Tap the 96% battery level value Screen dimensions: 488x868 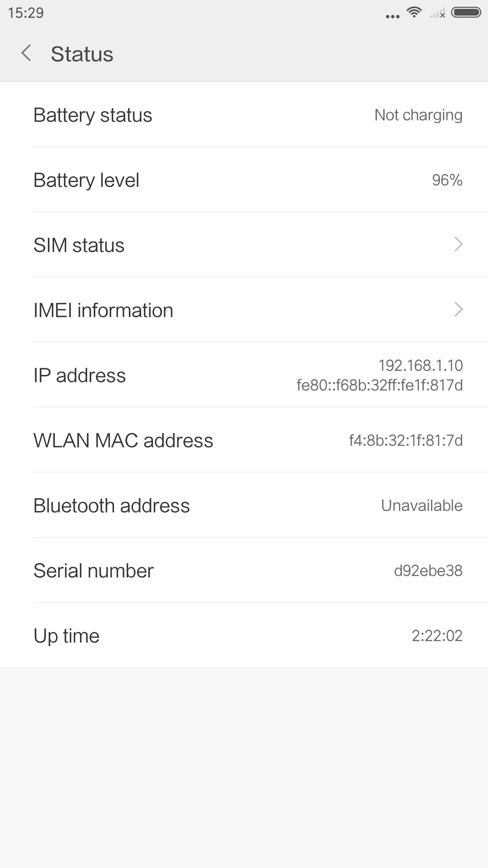(x=447, y=180)
